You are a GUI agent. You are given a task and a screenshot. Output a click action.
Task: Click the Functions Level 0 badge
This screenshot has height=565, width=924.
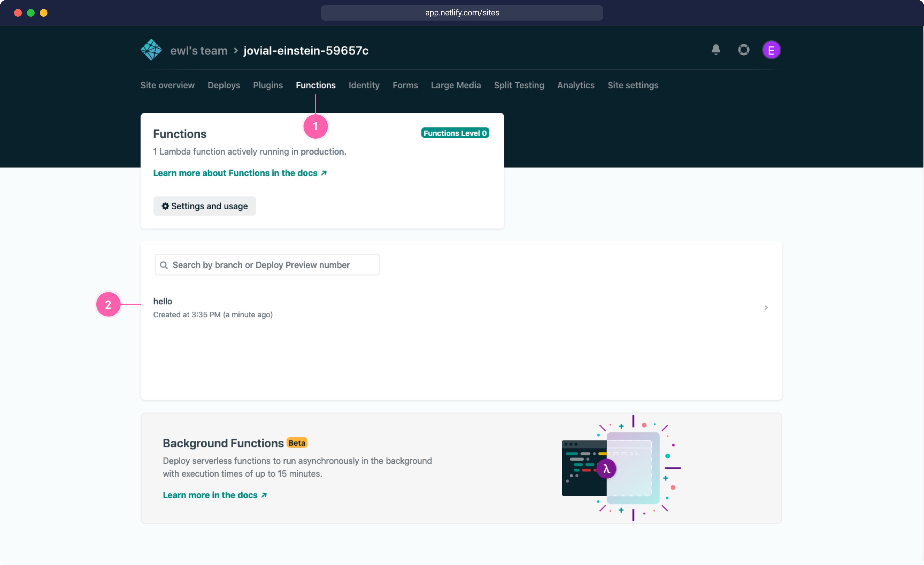(455, 133)
